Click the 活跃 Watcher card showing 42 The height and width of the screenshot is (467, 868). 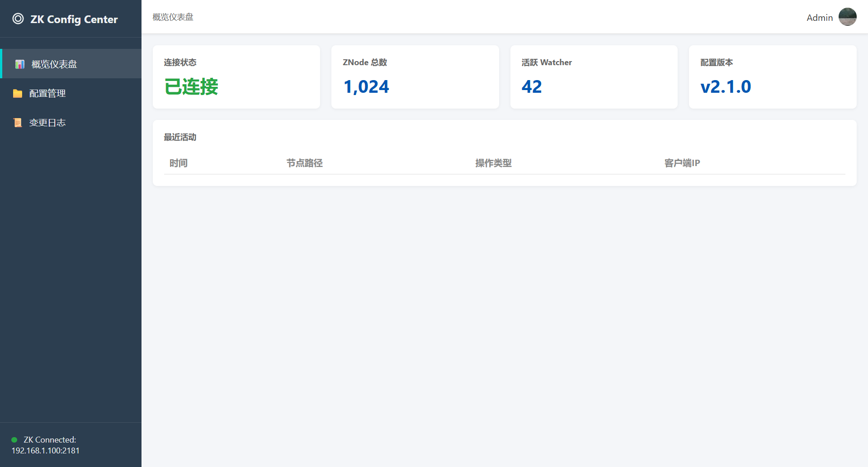click(x=594, y=77)
